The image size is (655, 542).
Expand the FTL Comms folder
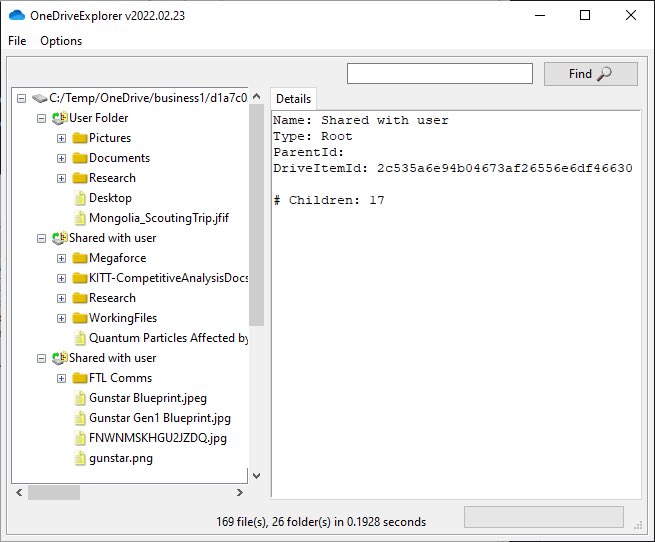click(61, 379)
